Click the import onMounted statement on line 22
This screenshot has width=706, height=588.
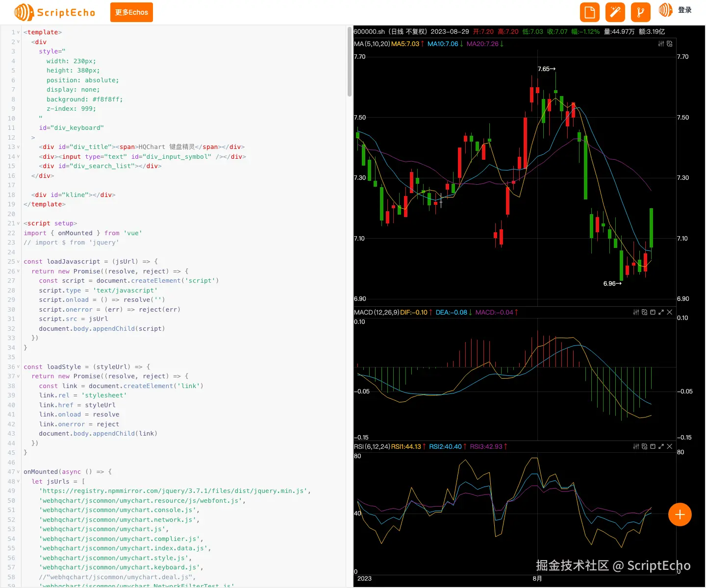tap(83, 233)
